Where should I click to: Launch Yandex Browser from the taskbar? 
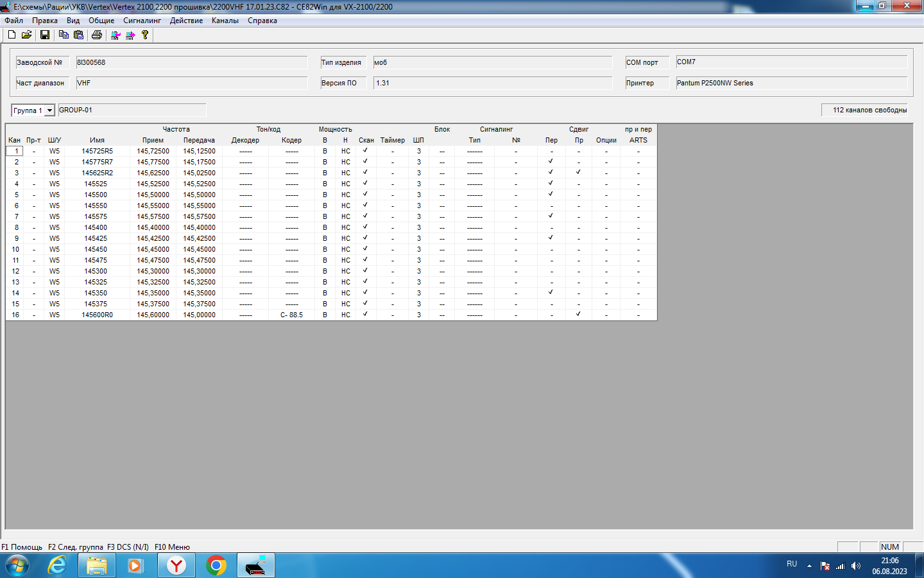click(176, 566)
